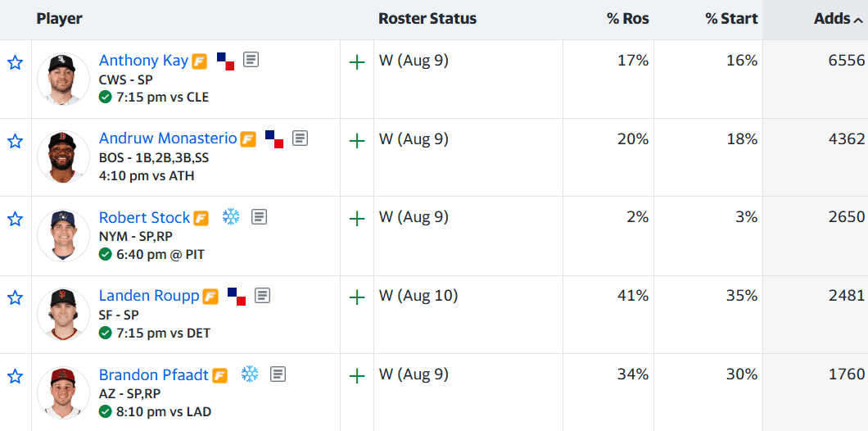Toggle watch star for Brandon Pfaadt
Image resolution: width=868 pixels, height=431 pixels.
15,377
